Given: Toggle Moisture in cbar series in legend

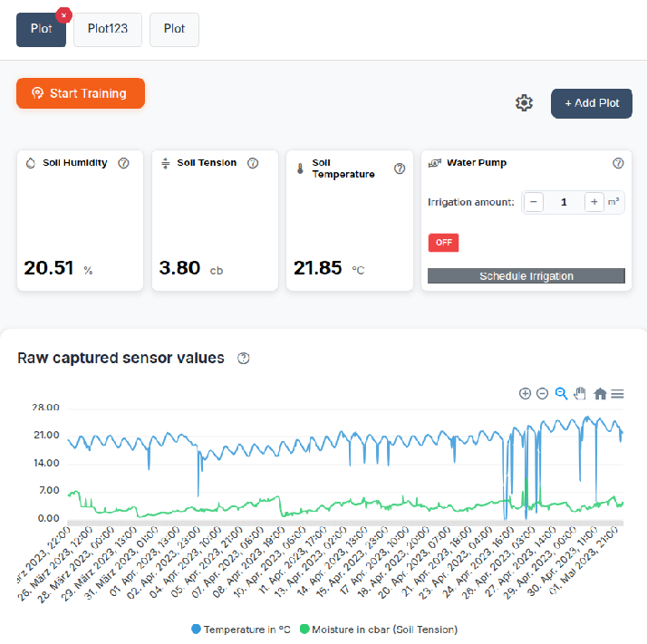Looking at the screenshot, I should pos(380,629).
